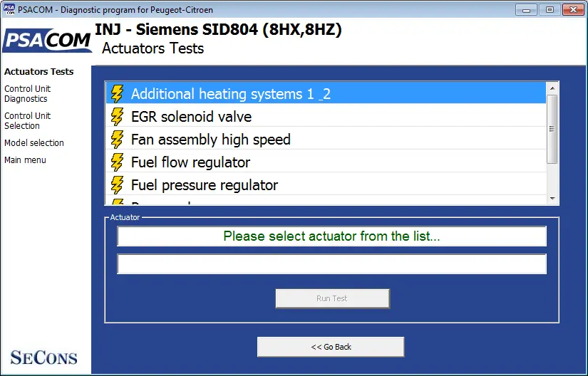
Task: Click lightning icon beside Fuel flow regulator
Action: point(117,162)
